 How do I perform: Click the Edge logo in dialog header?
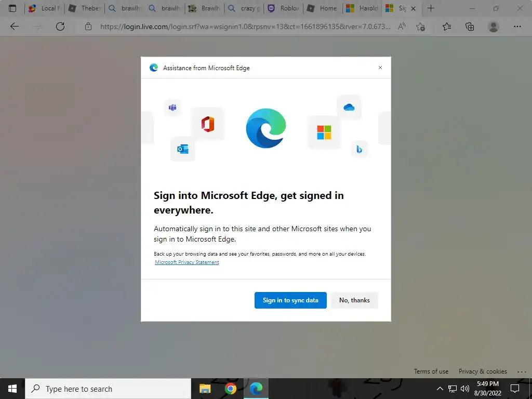point(154,68)
